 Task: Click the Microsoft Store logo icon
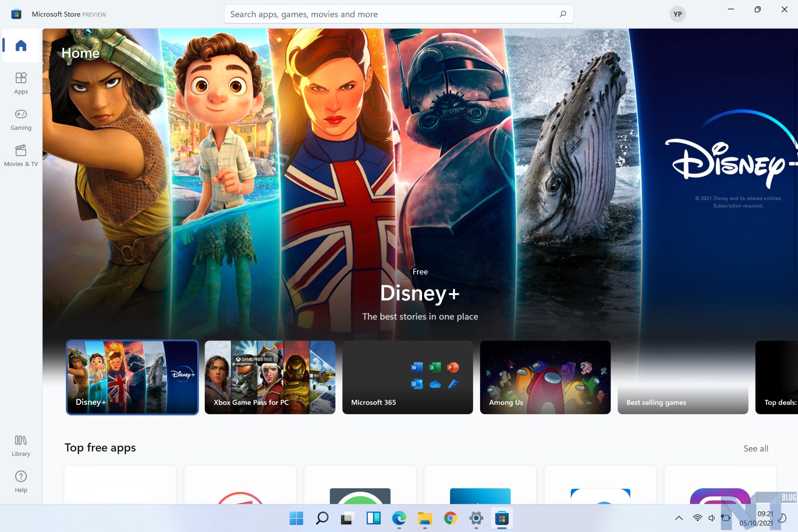[16, 14]
